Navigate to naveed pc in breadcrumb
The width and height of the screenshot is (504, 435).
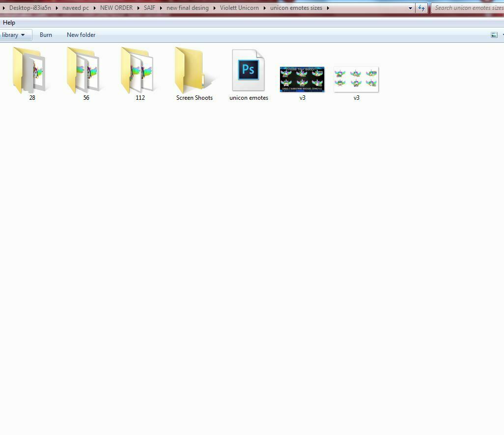click(76, 8)
